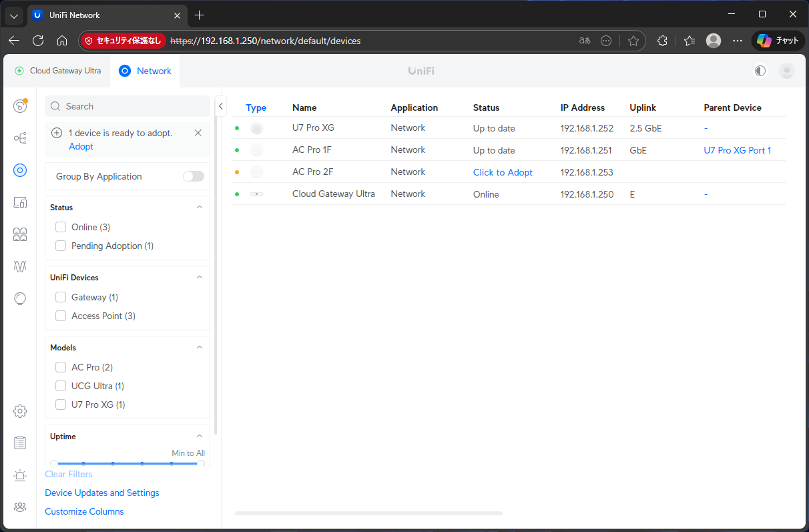Open the Topology icon in sidebar

tap(20, 138)
